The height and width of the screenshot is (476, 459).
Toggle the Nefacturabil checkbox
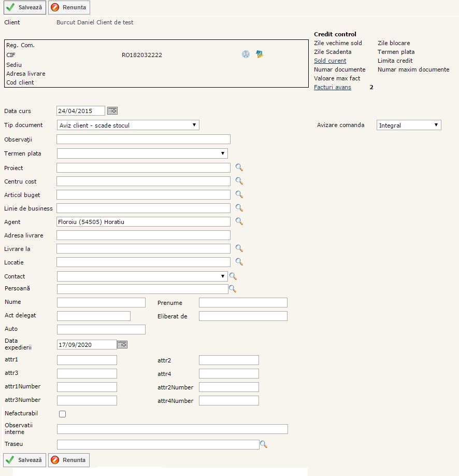(63, 414)
